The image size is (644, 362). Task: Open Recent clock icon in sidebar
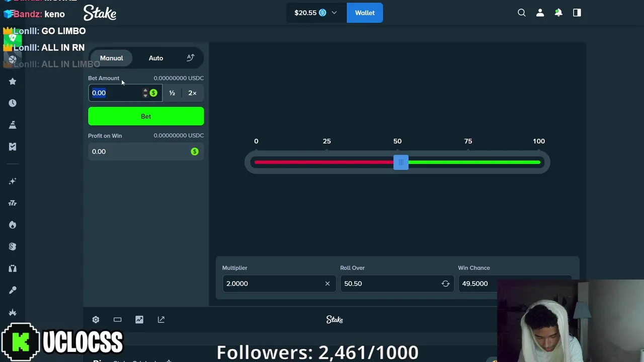pos(13,103)
